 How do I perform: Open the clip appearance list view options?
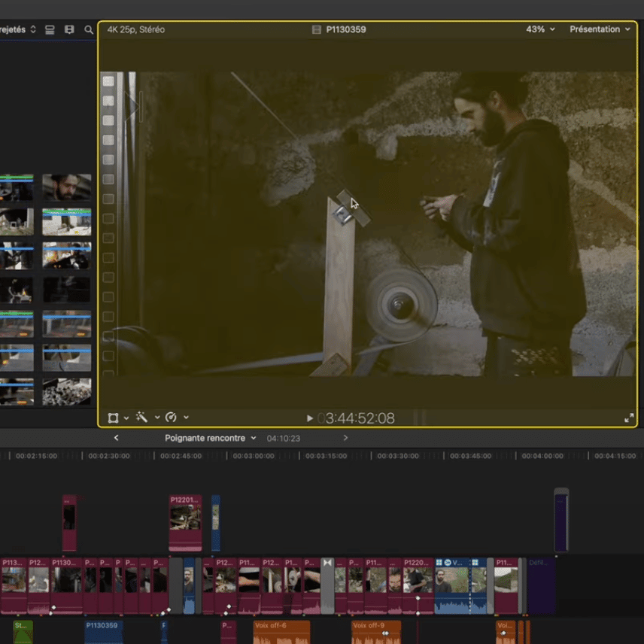coord(50,29)
